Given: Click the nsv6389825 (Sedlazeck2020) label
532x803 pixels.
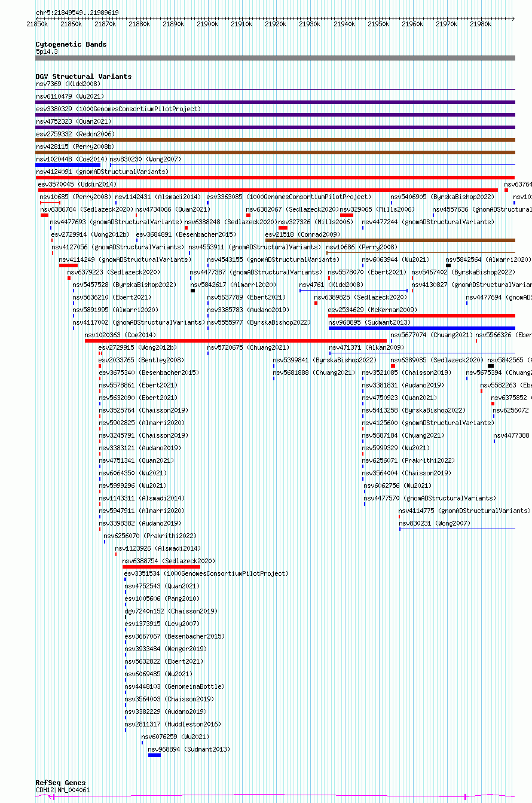Looking at the screenshot, I should pos(360,297).
